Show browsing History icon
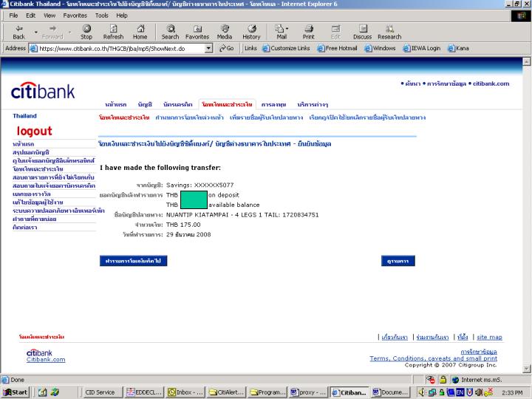The width and height of the screenshot is (532, 399). click(x=251, y=33)
